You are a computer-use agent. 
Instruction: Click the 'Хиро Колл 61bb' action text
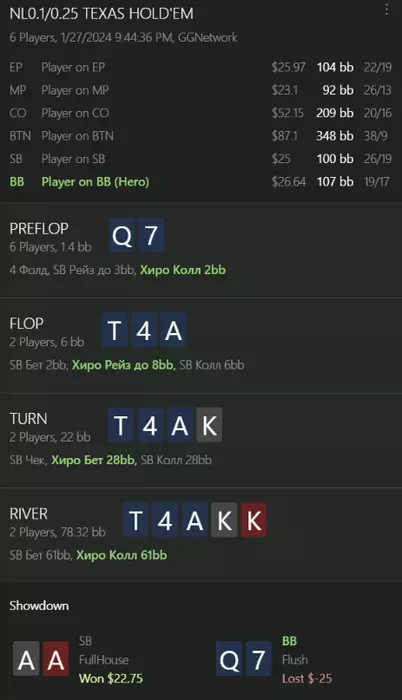[121, 555]
